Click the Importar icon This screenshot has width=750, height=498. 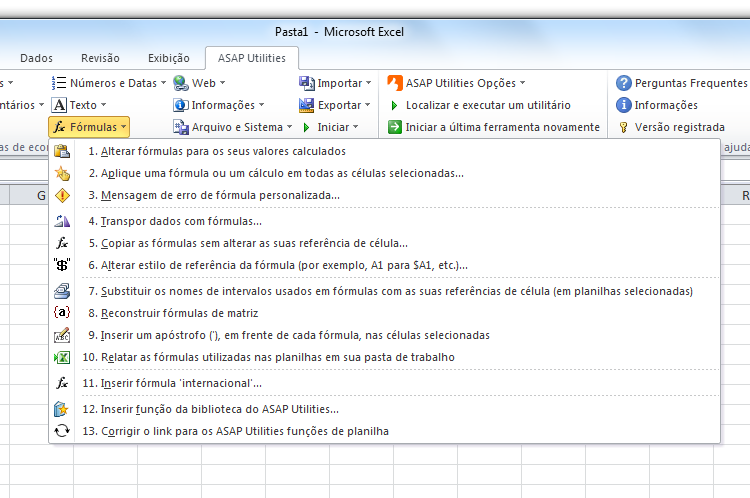coord(307,83)
